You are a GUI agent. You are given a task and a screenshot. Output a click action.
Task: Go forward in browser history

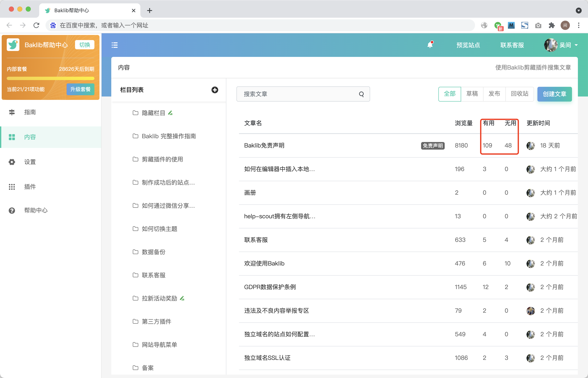point(23,25)
